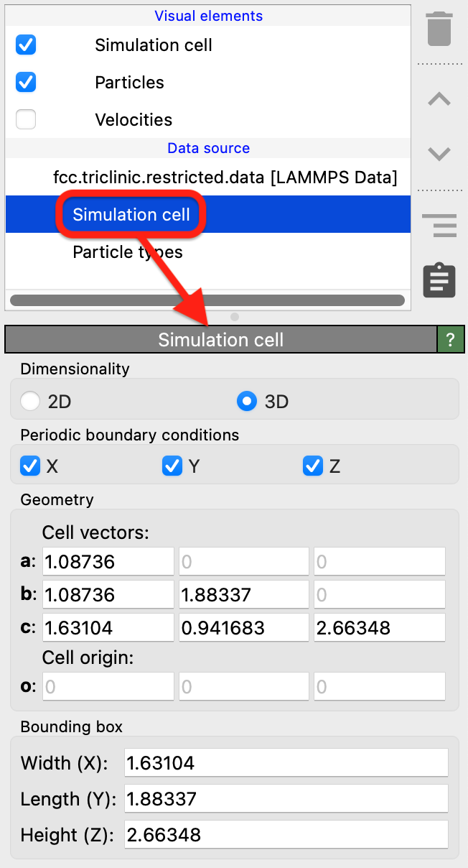
Task: Click the clipboard icon in the sidebar
Action: (439, 280)
